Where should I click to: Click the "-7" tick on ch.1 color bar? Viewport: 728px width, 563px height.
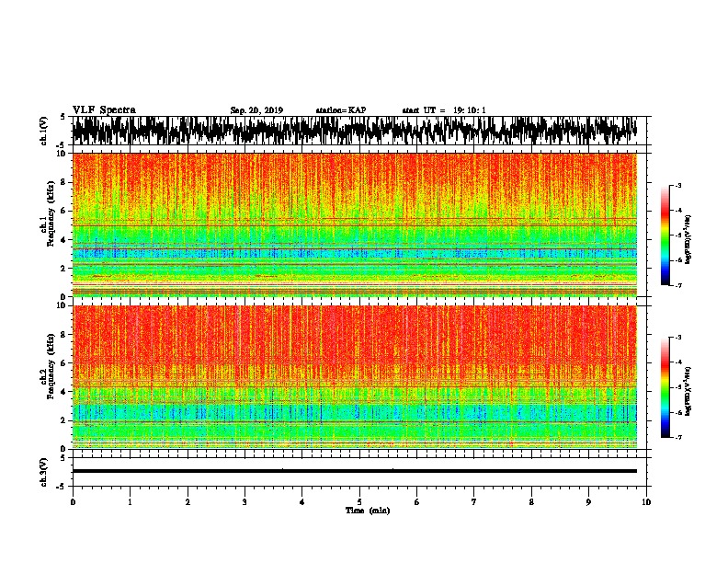pyautogui.click(x=677, y=285)
